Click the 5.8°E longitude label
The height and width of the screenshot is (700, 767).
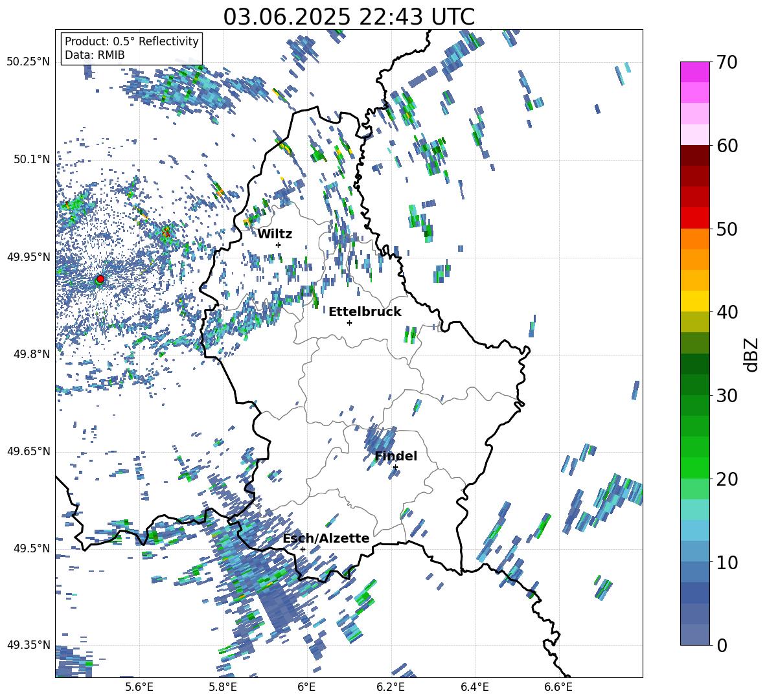(223, 687)
